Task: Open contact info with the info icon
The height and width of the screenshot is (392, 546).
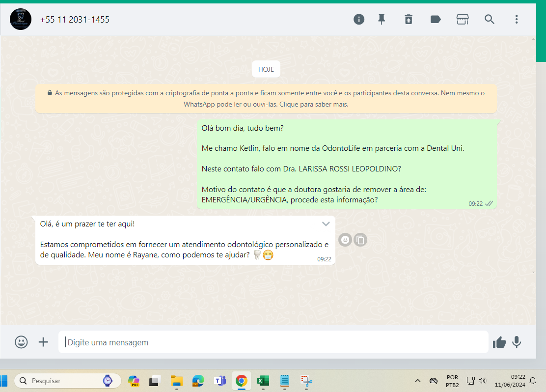Action: point(359,19)
